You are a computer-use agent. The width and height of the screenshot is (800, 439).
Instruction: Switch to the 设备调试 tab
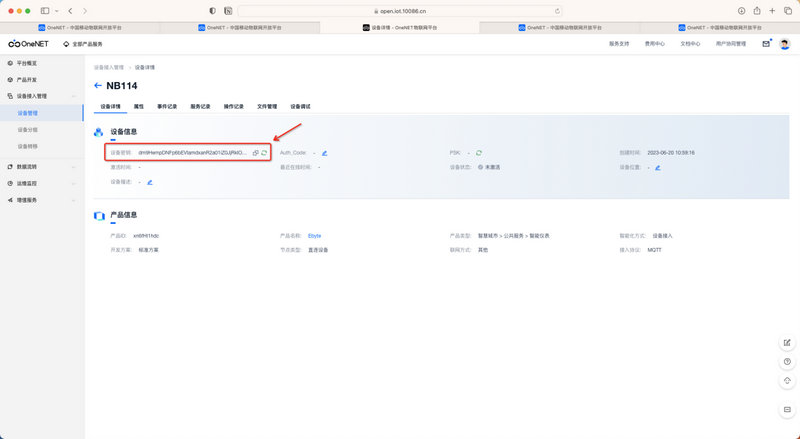(301, 107)
